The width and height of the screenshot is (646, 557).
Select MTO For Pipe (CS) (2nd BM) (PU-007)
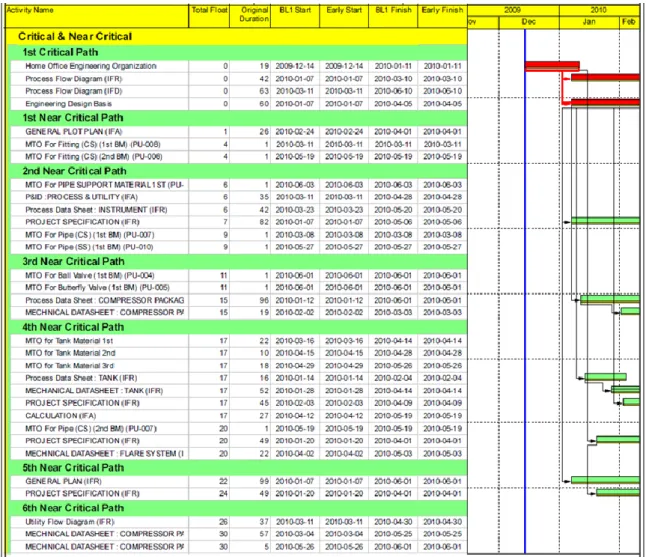(x=239, y=428)
